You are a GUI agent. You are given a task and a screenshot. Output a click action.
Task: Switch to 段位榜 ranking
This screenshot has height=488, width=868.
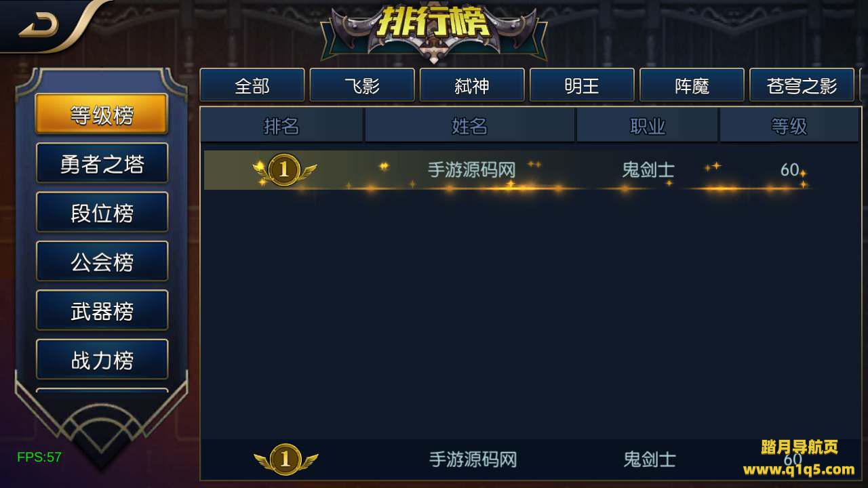coord(102,212)
